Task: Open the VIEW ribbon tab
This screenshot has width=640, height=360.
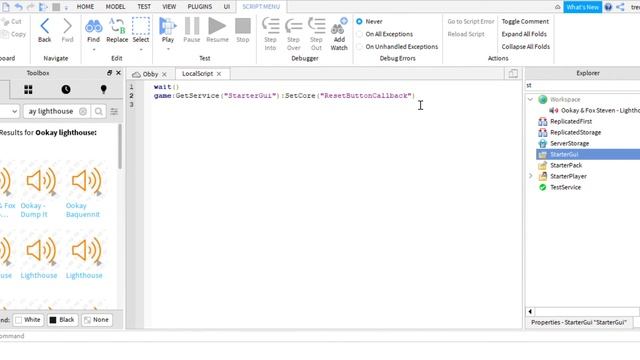Action: pos(169,7)
